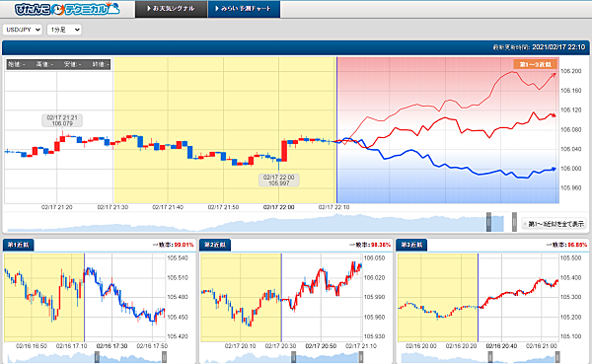The width and height of the screenshot is (592, 364).
Task: Click the 02/16 17:30 label in 第1近似
Action: [x=111, y=346]
